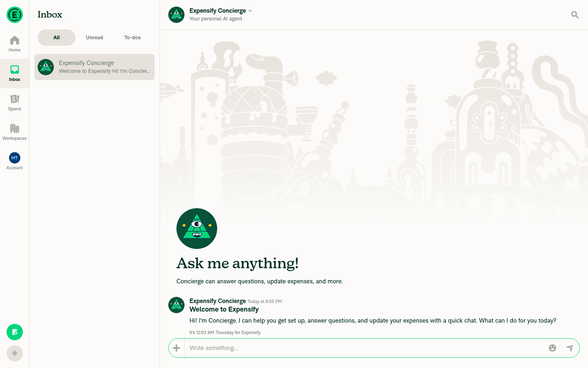Open the Expensify Concierge conversation in list

(x=95, y=67)
